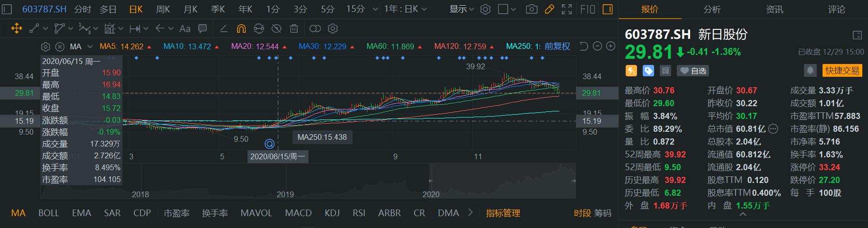The width and height of the screenshot is (868, 228).
Task: Toggle the left sidebar panel icon
Action: [x=7, y=9]
